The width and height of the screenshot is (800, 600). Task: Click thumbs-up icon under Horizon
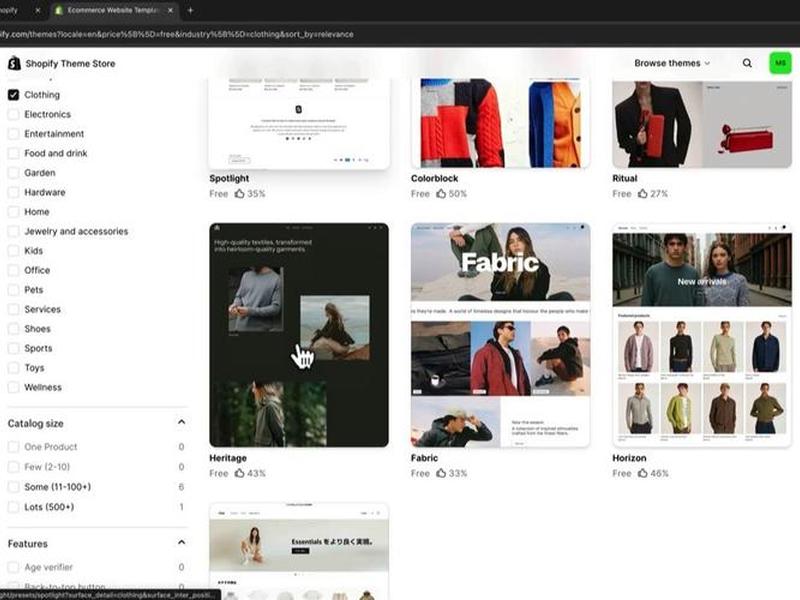pyautogui.click(x=642, y=473)
